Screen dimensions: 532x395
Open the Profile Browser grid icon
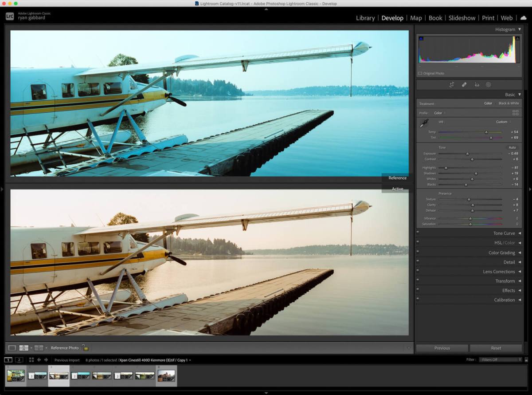(515, 113)
